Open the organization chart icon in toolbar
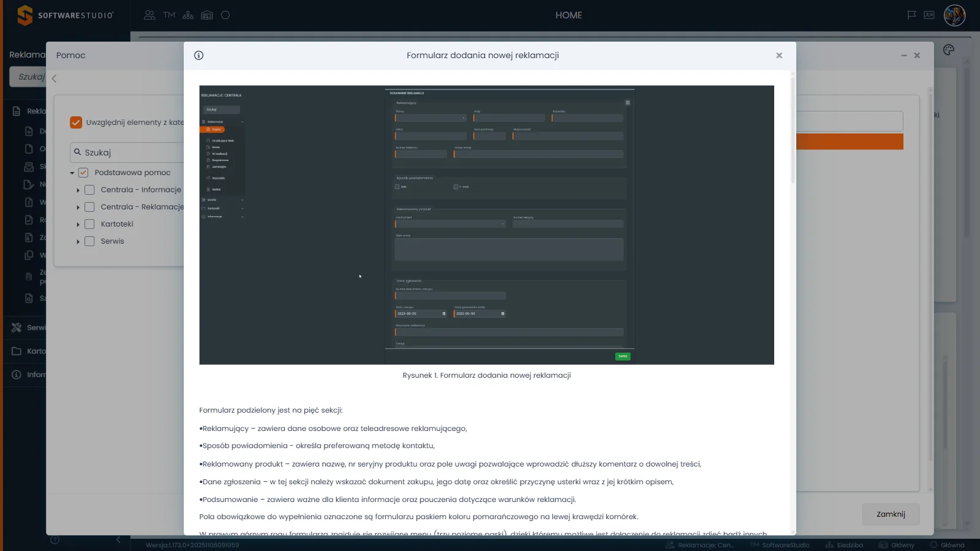The width and height of the screenshot is (980, 551). (x=188, y=15)
